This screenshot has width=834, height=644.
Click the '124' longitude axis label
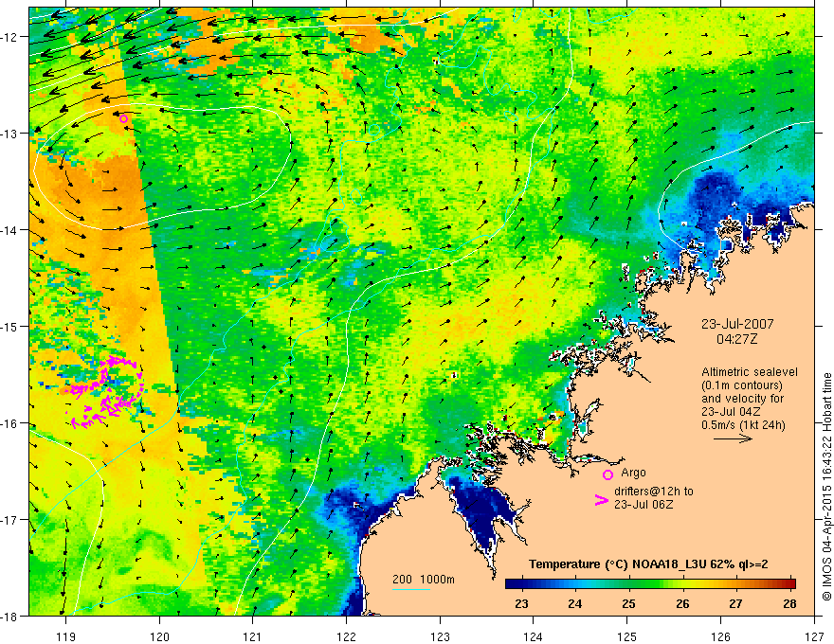pos(534,636)
